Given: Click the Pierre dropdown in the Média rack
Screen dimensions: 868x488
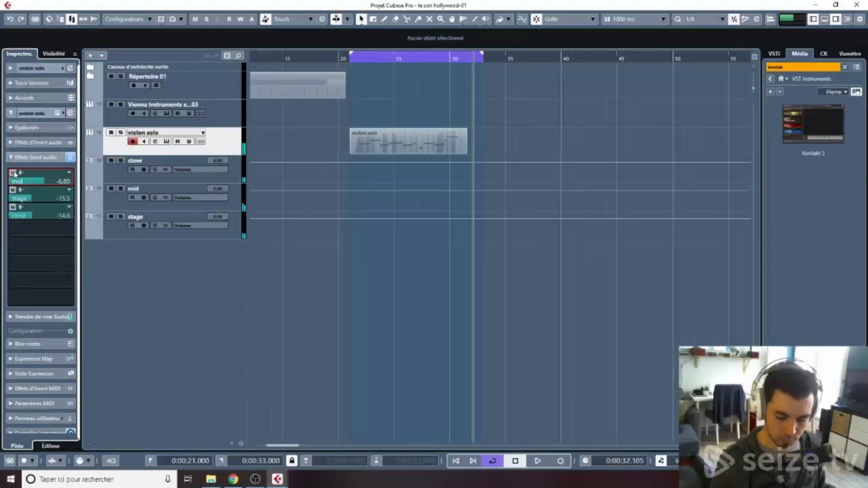Looking at the screenshot, I should [835, 91].
